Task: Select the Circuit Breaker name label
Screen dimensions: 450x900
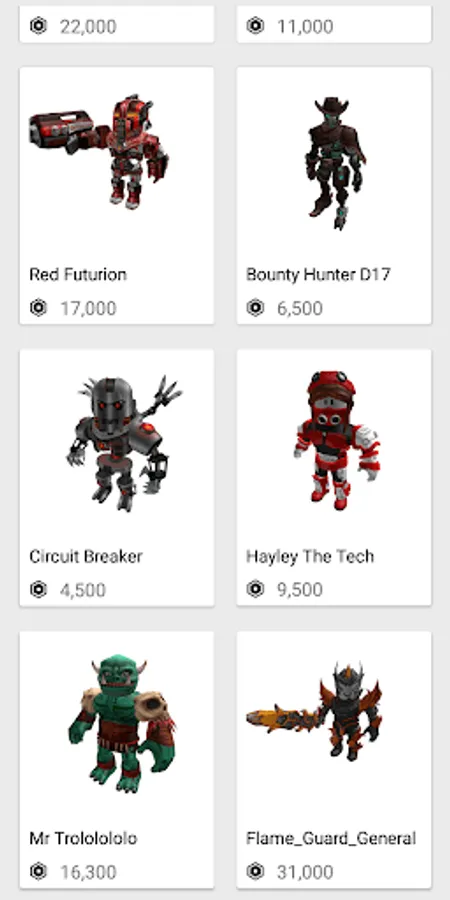Action: click(x=86, y=556)
